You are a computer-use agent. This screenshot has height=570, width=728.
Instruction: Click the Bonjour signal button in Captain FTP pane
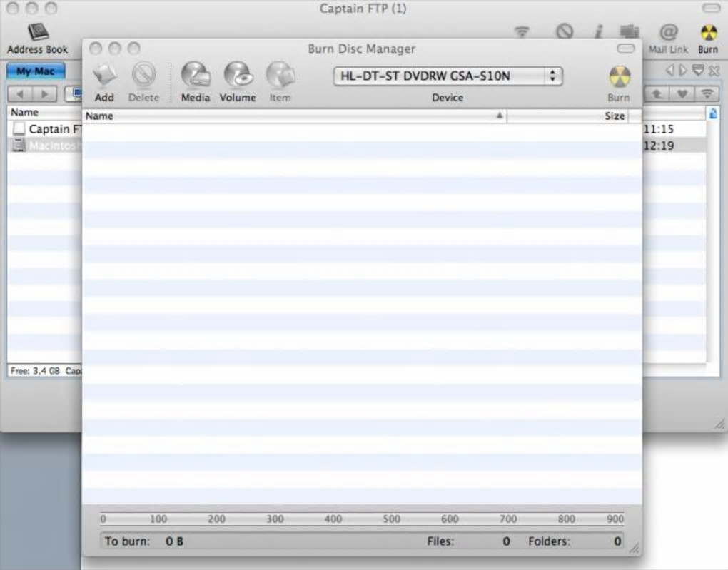click(707, 94)
